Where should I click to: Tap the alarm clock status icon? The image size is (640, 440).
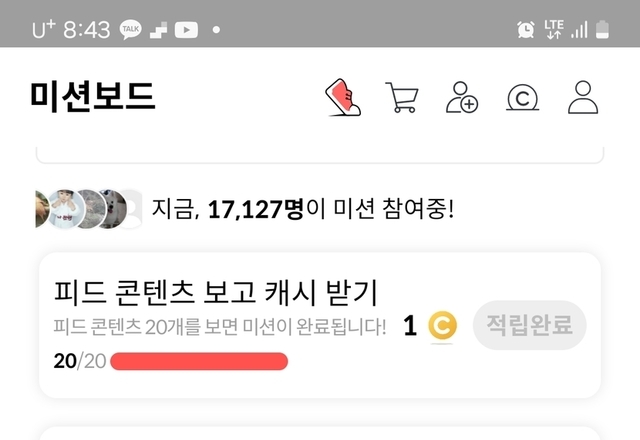pyautogui.click(x=526, y=29)
